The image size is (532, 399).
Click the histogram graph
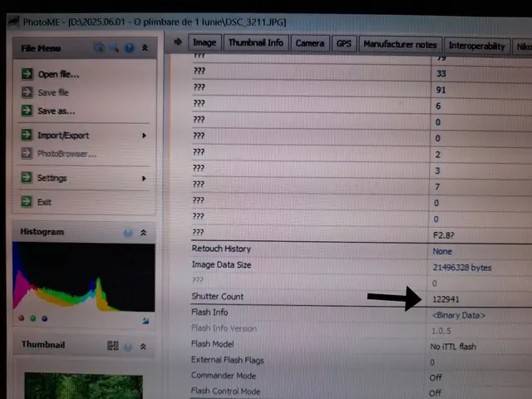tap(84, 277)
